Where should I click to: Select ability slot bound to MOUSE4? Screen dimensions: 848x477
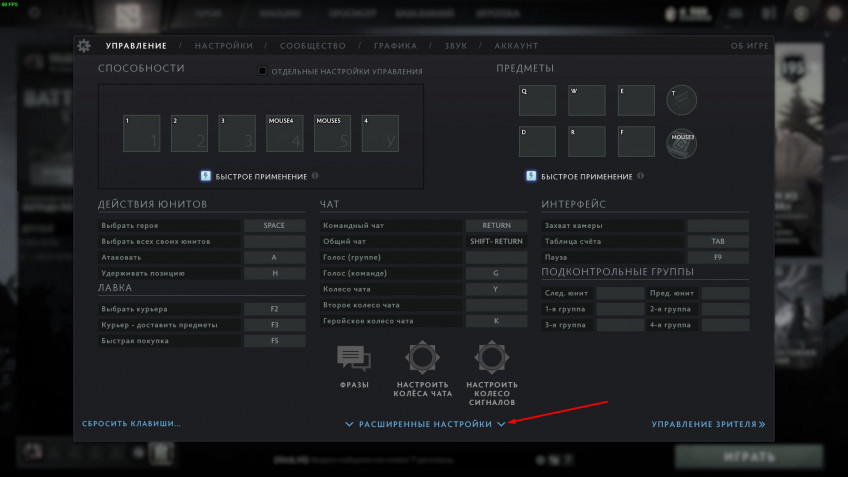pos(284,133)
